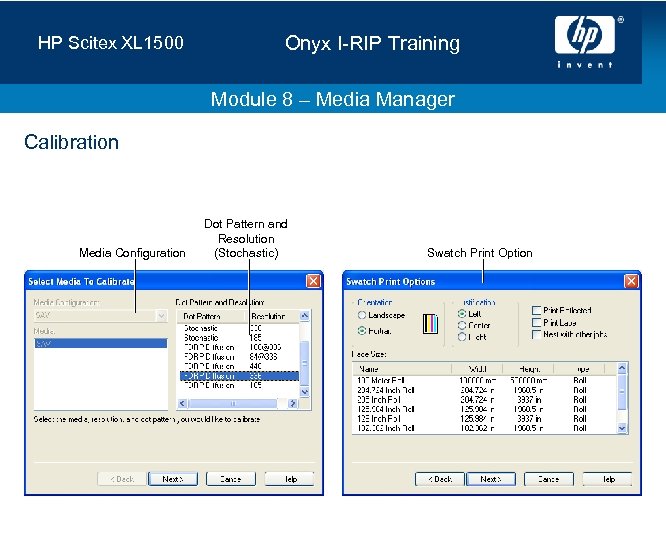The width and height of the screenshot is (666, 539).
Task: Sort by the Dot Pattern column header
Action: point(212,316)
